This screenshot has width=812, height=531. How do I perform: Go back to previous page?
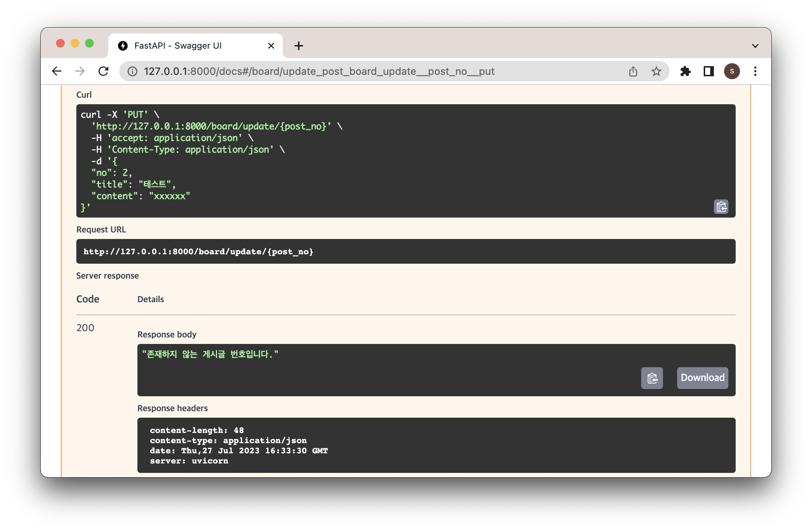(57, 71)
